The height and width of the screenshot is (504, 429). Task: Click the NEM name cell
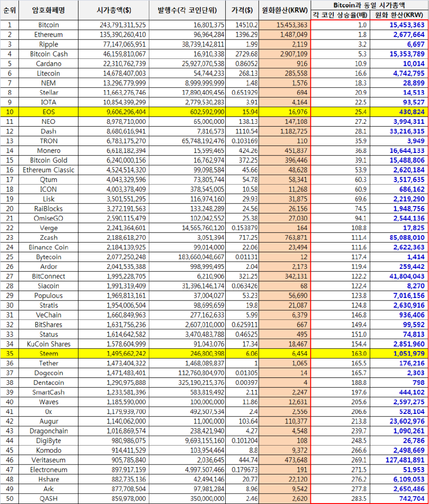click(x=48, y=83)
